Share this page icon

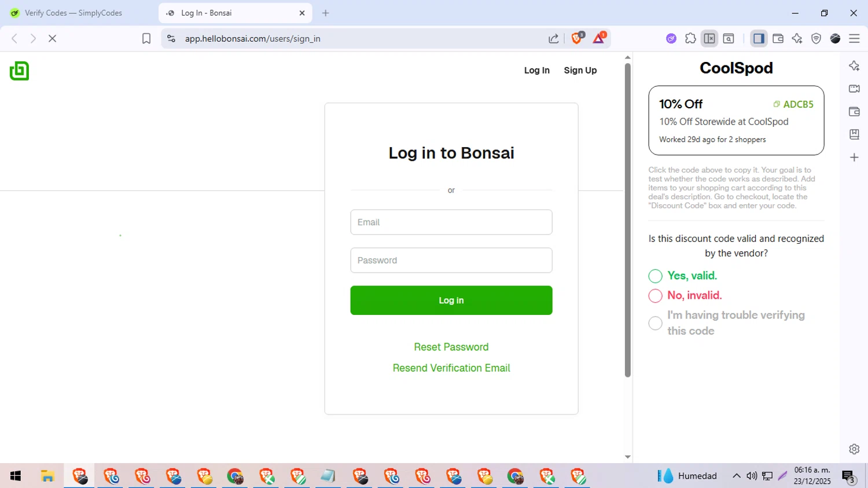tap(554, 39)
